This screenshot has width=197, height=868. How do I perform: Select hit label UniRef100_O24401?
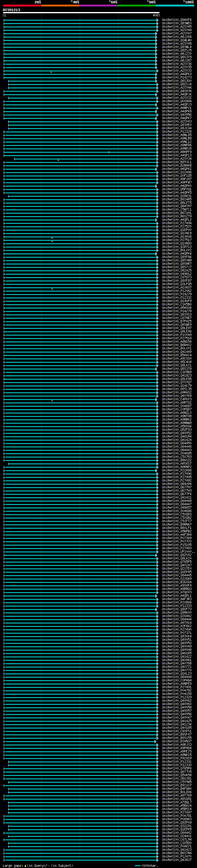point(177,836)
